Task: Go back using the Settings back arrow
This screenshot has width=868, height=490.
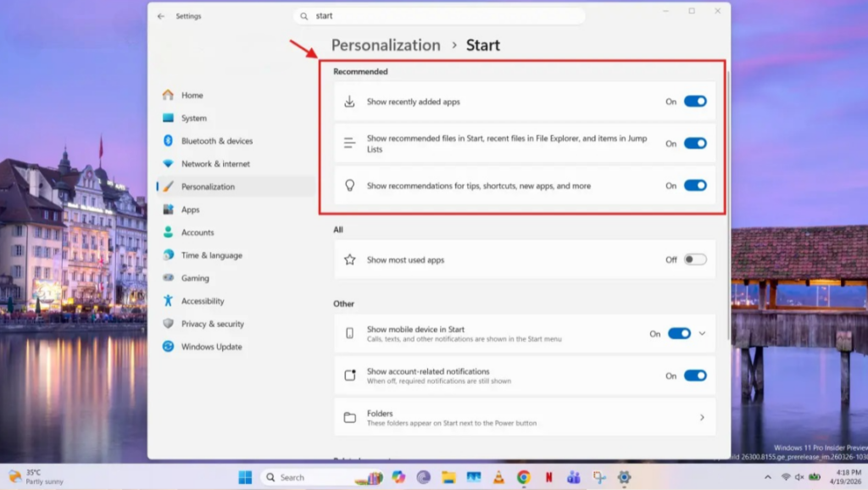Action: point(161,16)
